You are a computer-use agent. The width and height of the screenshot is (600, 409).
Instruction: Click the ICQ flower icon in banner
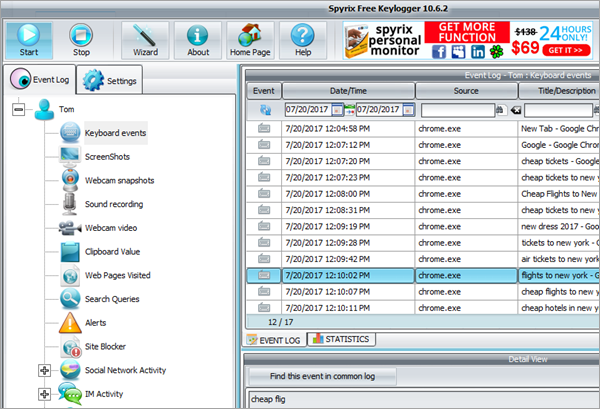[497, 52]
